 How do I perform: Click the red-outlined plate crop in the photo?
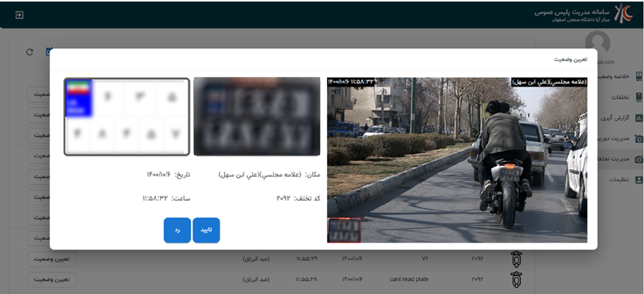pyautogui.click(x=344, y=230)
